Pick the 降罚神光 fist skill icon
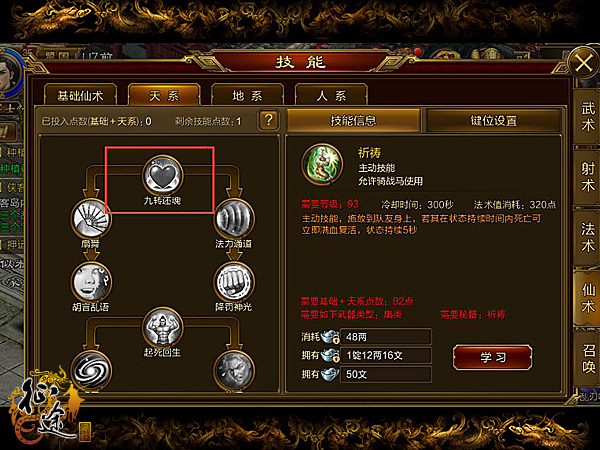 (x=234, y=282)
